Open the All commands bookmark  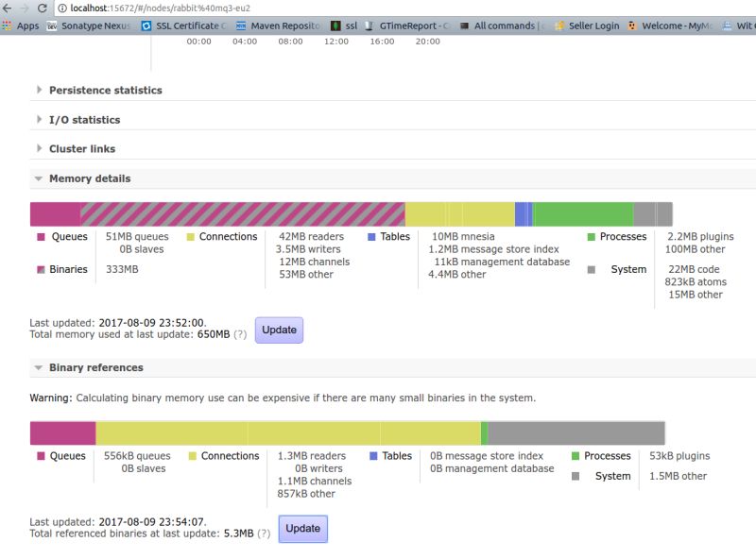tap(507, 25)
